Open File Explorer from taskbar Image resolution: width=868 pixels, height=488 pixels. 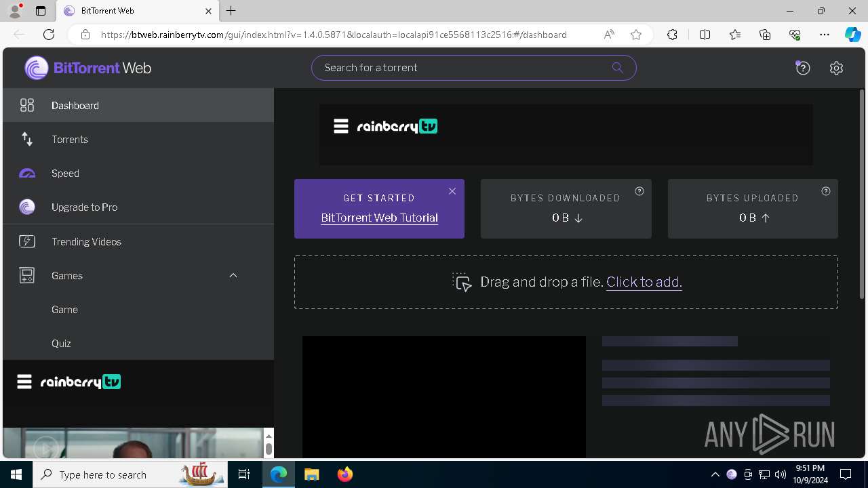311,474
